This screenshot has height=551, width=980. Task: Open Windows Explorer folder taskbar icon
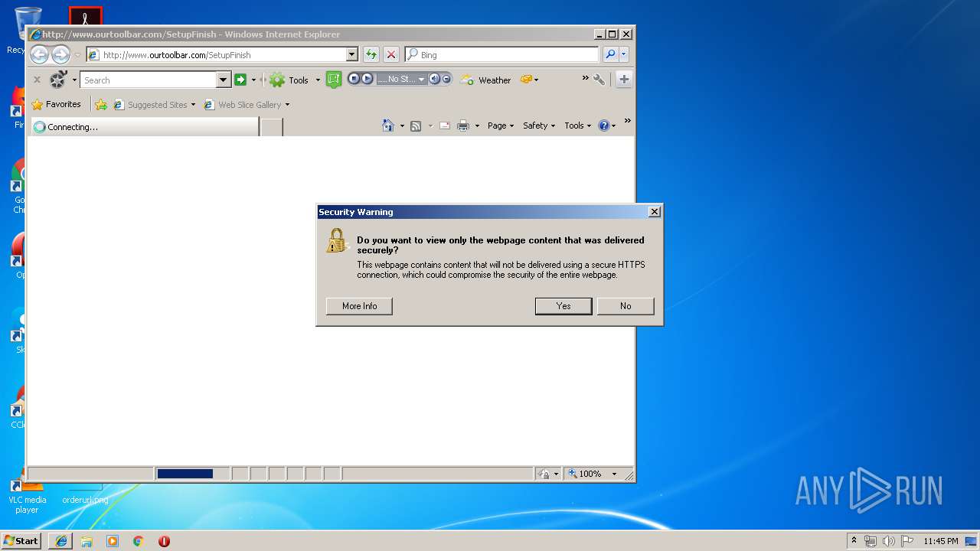tap(87, 541)
